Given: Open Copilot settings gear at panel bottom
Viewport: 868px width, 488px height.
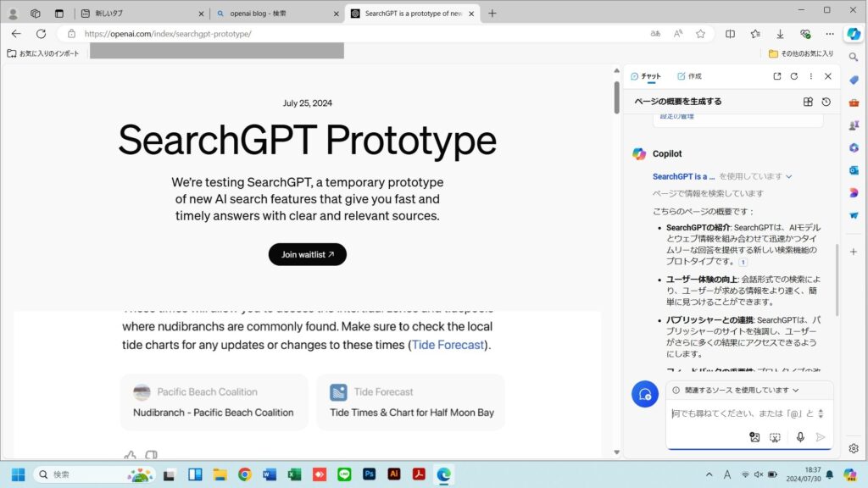Looking at the screenshot, I should point(853,447).
